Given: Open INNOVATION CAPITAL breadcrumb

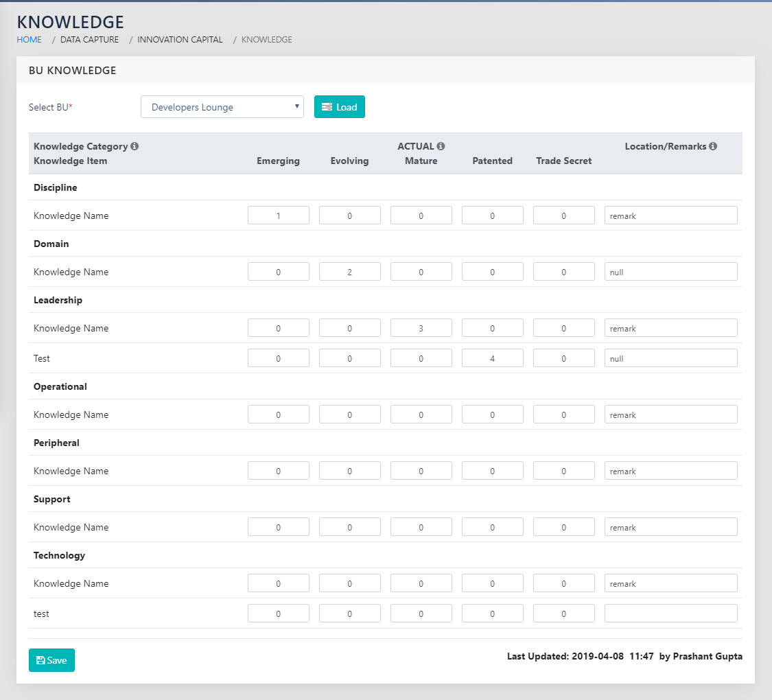Looking at the screenshot, I should coord(180,40).
